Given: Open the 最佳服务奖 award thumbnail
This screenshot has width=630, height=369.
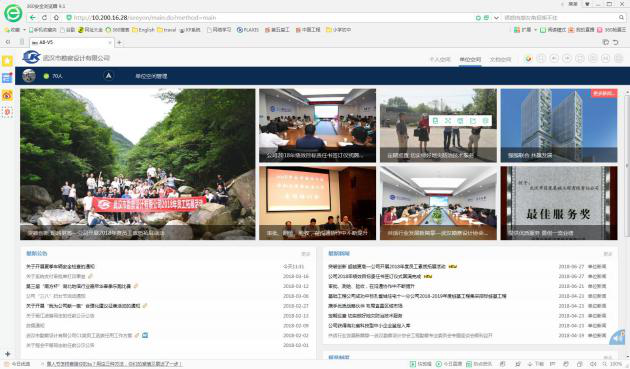Looking at the screenshot, I should 559,203.
